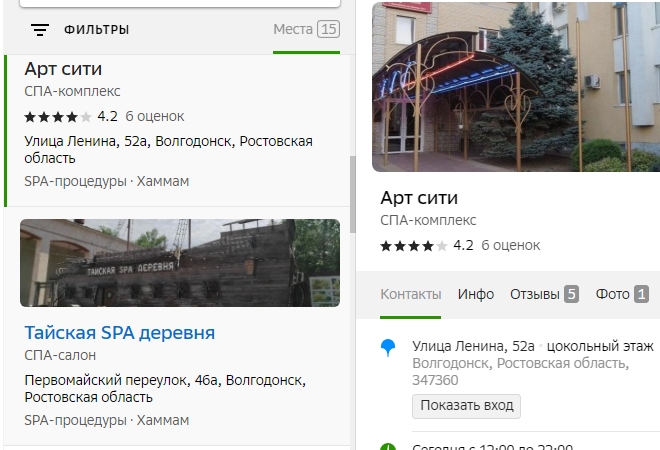
Task: Click the green clock hours icon
Action: click(x=388, y=446)
